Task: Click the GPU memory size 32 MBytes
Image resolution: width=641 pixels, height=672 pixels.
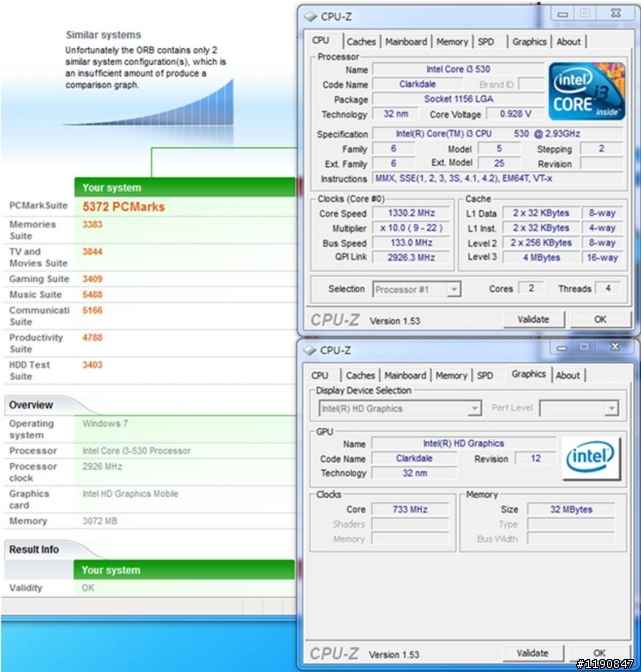Action: point(571,509)
